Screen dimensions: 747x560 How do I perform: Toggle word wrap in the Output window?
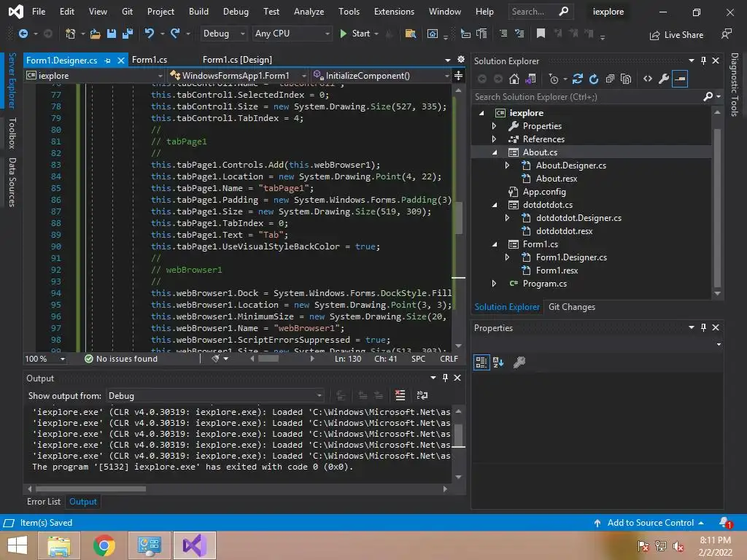point(422,395)
